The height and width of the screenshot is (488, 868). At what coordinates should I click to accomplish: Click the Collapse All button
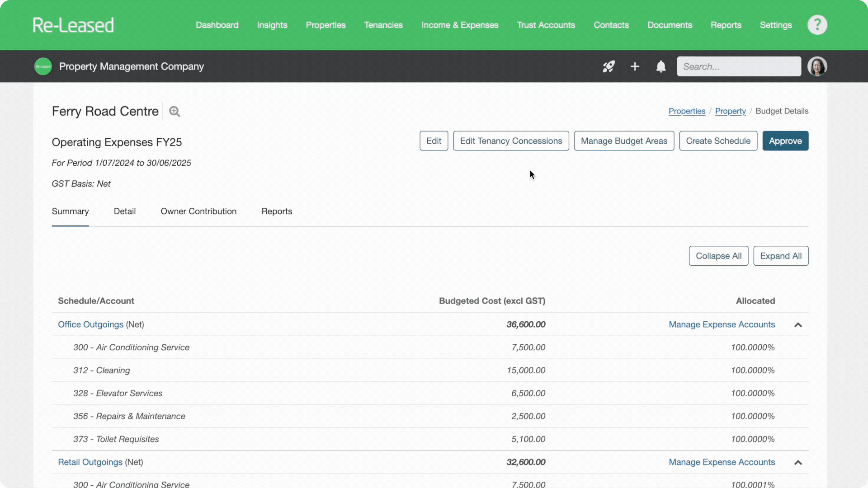[x=718, y=256]
